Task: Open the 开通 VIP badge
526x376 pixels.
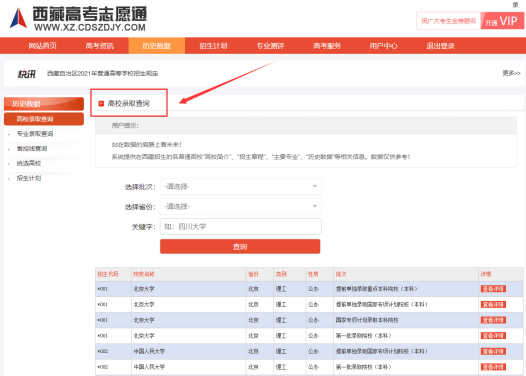Action: (x=502, y=21)
